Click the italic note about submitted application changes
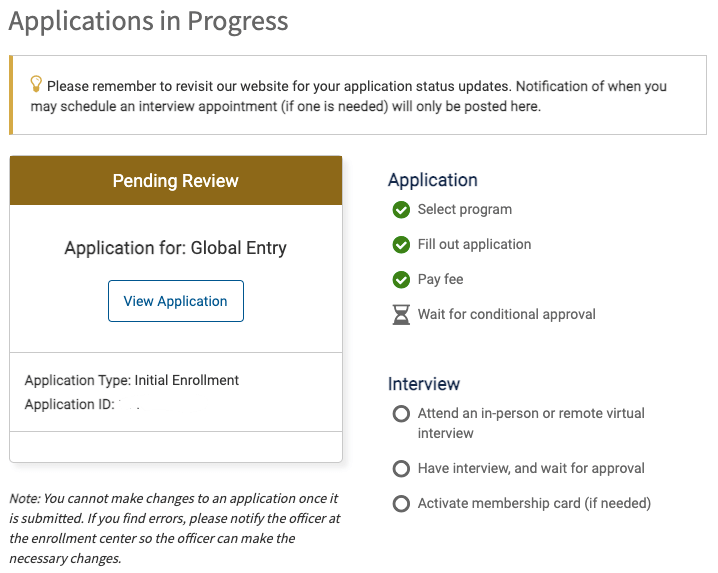The height and width of the screenshot is (573, 718). [175, 528]
